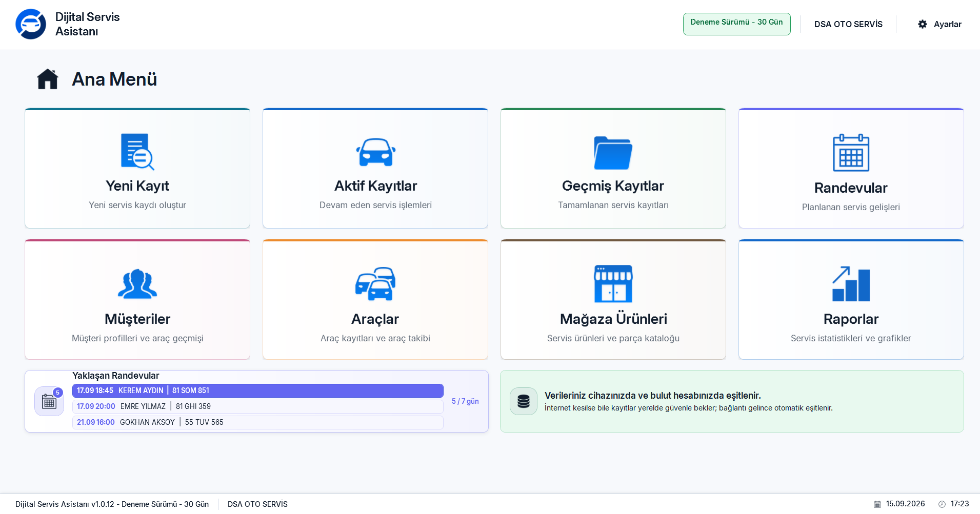The height and width of the screenshot is (514, 980).
Task: Click the 5 / 7 gün counter
Action: pyautogui.click(x=465, y=401)
